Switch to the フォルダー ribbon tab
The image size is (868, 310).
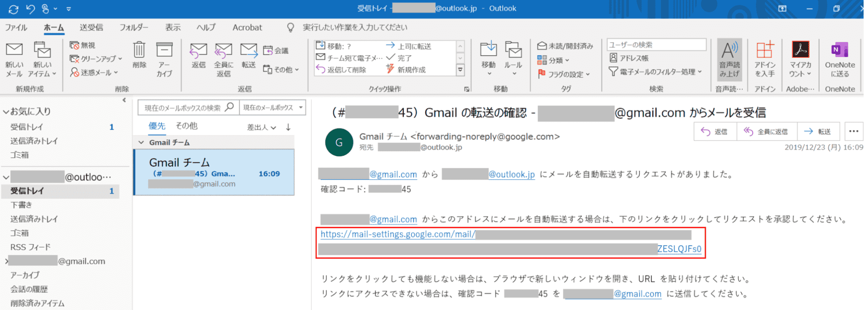(x=134, y=27)
